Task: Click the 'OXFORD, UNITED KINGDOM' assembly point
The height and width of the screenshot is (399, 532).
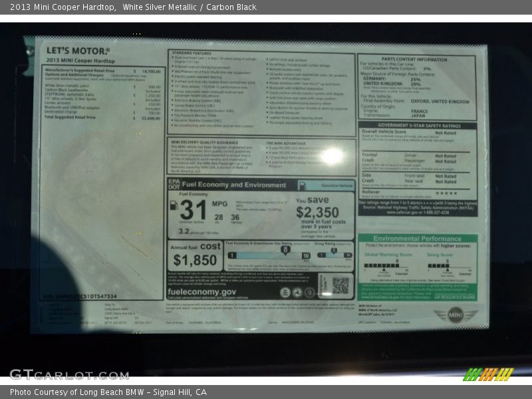Action: (x=440, y=102)
